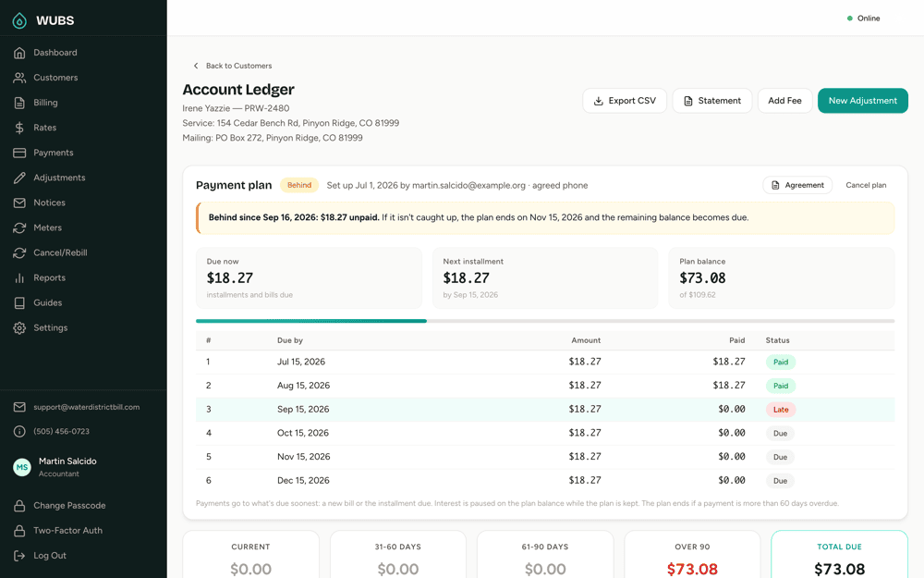This screenshot has height=578, width=924.
Task: Click the Due badge for Oct 15, 2026
Action: coord(780,433)
